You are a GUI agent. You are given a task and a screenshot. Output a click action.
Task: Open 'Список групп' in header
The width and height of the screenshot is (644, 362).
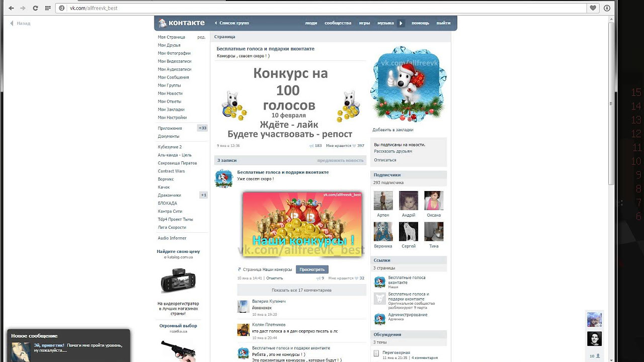point(232,23)
